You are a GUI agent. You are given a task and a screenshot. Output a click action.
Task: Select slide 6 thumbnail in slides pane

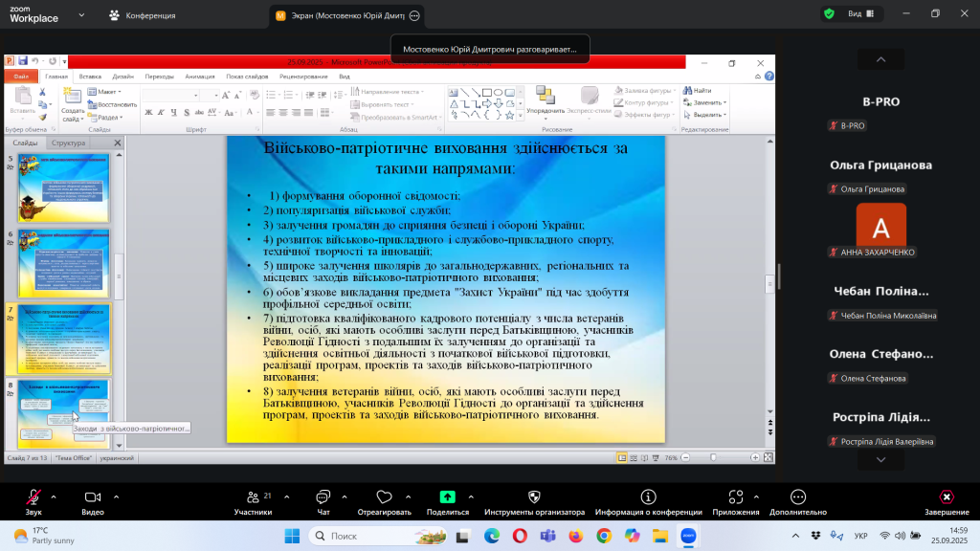click(x=64, y=250)
